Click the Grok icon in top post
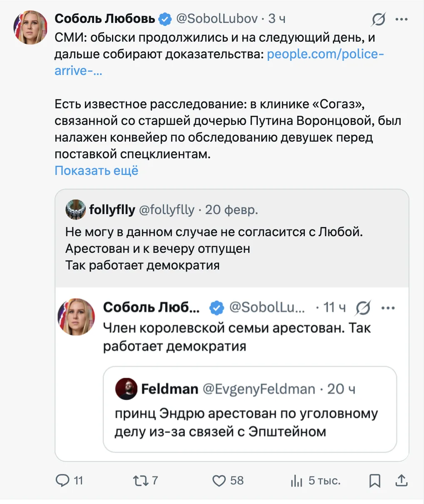 pos(378,19)
